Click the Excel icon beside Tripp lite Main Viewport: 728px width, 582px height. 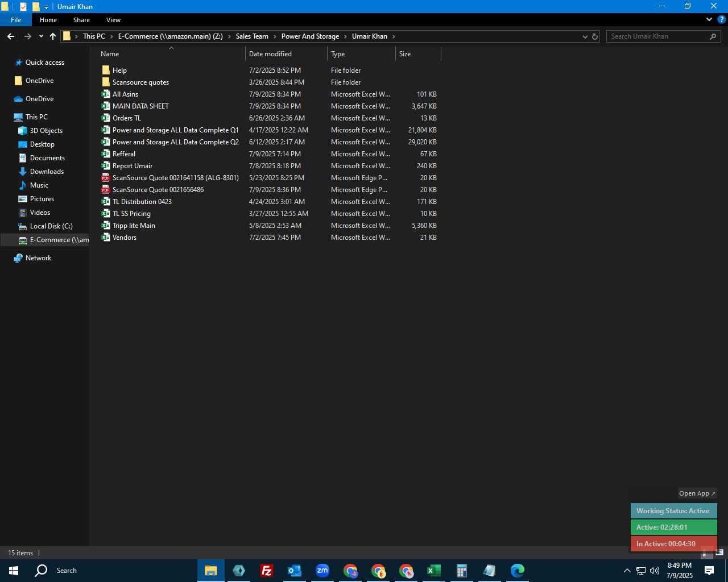pos(106,226)
